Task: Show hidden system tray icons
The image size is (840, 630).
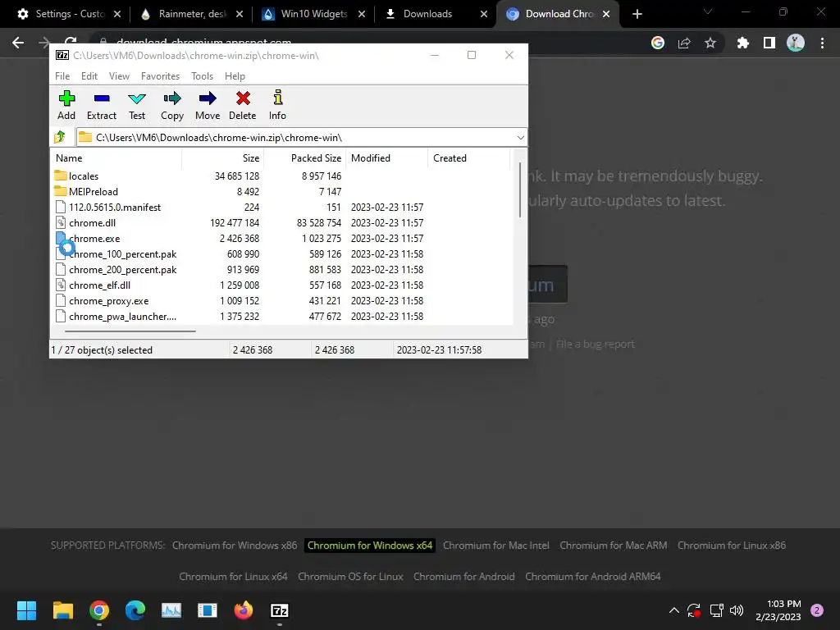Action: [x=674, y=610]
